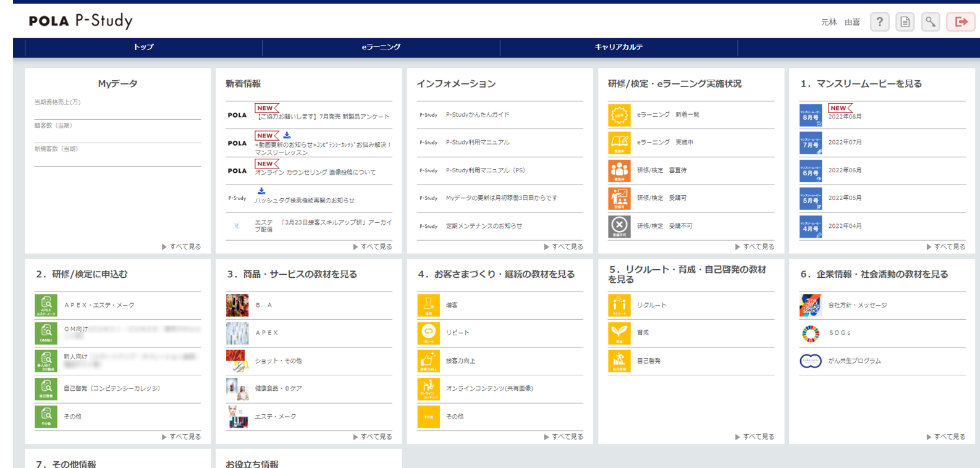Click the 増客 yellow icon
This screenshot has height=468, width=980.
click(428, 305)
